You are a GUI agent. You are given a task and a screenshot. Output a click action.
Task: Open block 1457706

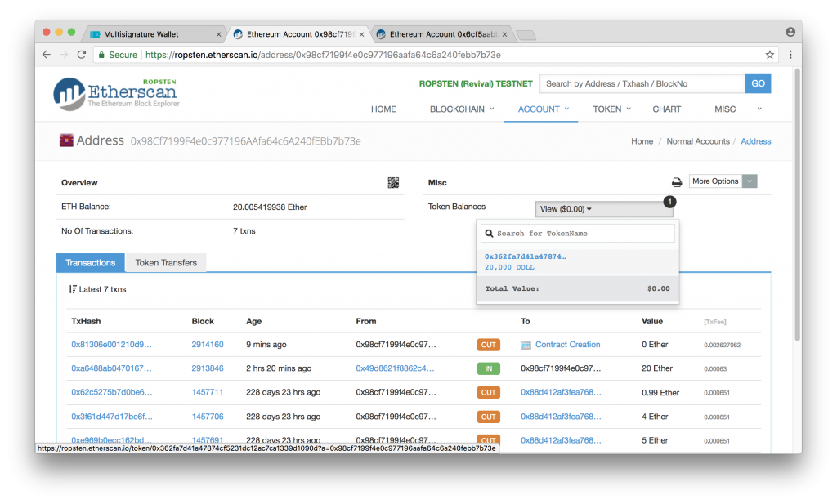tap(207, 416)
